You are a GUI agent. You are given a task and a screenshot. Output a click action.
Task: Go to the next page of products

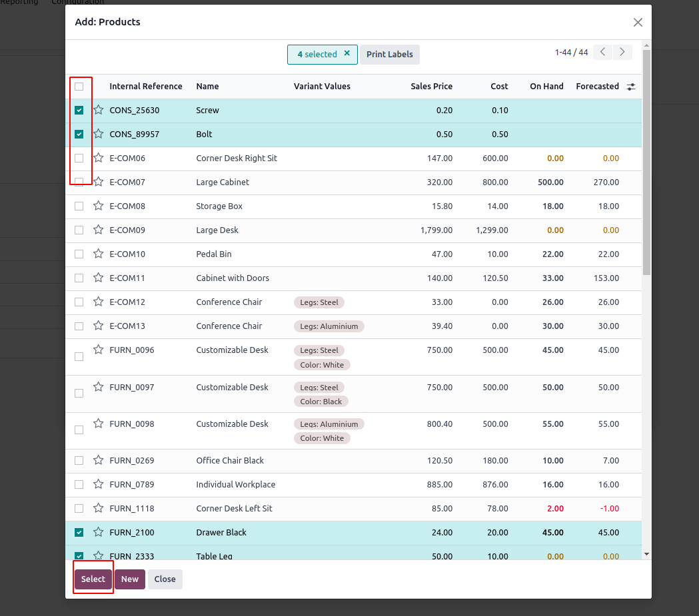(622, 52)
